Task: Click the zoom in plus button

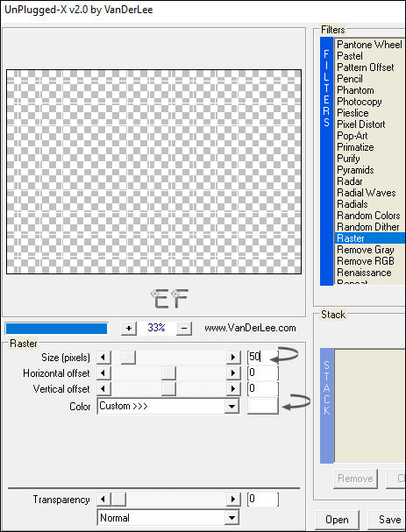Action: point(129,328)
